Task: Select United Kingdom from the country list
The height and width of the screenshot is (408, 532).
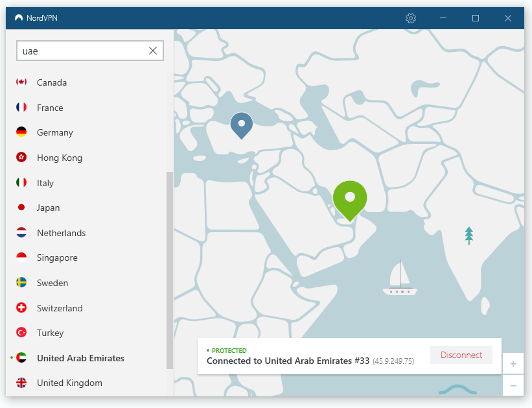Action: 69,383
